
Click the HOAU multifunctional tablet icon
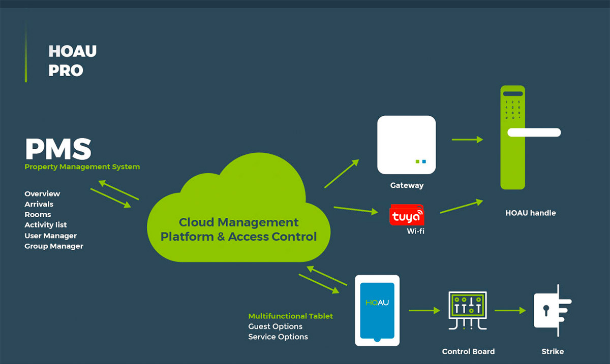coord(377,310)
